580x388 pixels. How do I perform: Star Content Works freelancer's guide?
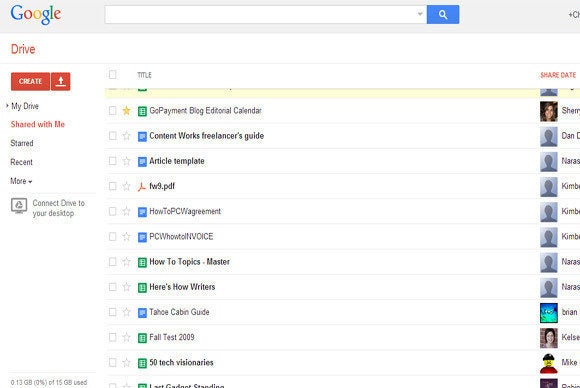coord(127,136)
